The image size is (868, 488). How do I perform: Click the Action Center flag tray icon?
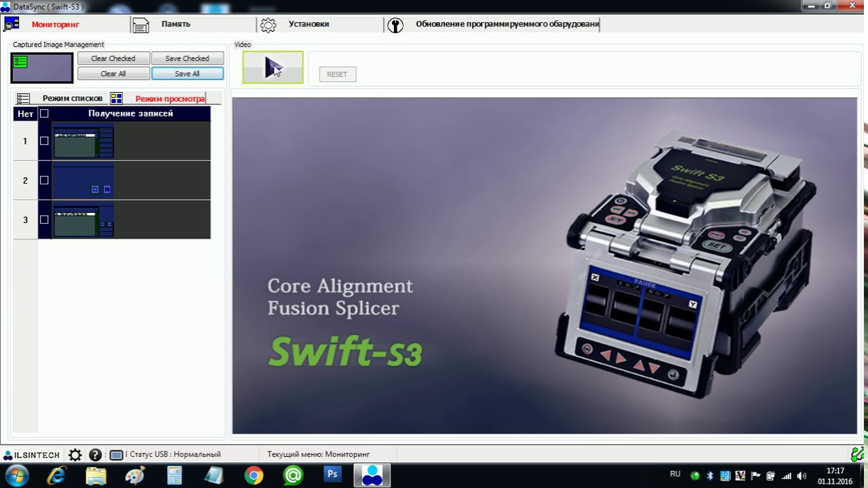[x=756, y=476]
